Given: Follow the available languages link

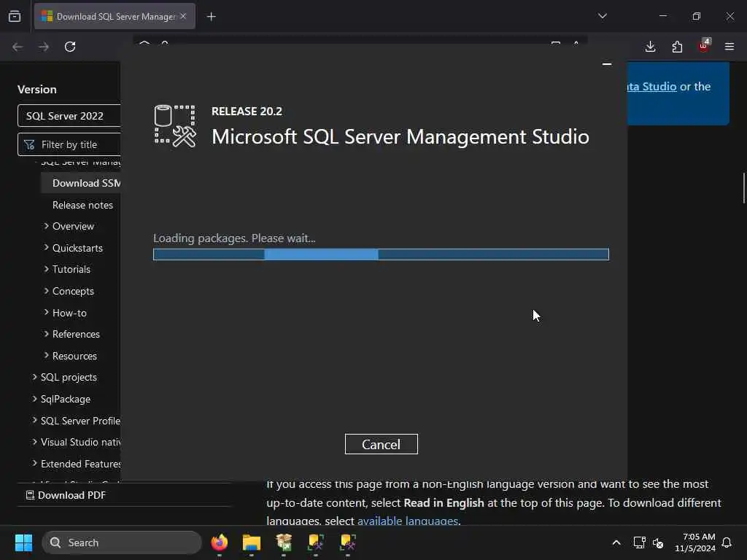Looking at the screenshot, I should [407, 521].
